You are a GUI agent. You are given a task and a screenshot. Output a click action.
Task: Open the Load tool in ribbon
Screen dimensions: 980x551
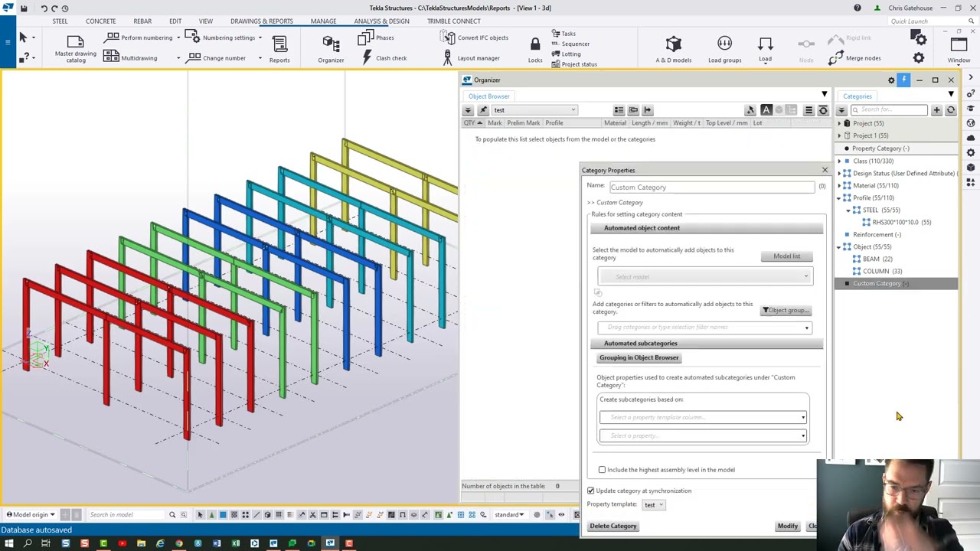pyautogui.click(x=765, y=48)
